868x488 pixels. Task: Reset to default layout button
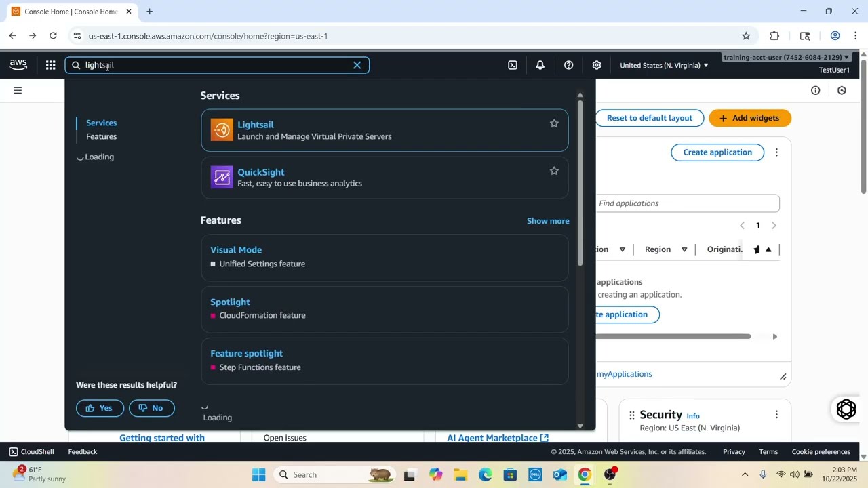[650, 118]
